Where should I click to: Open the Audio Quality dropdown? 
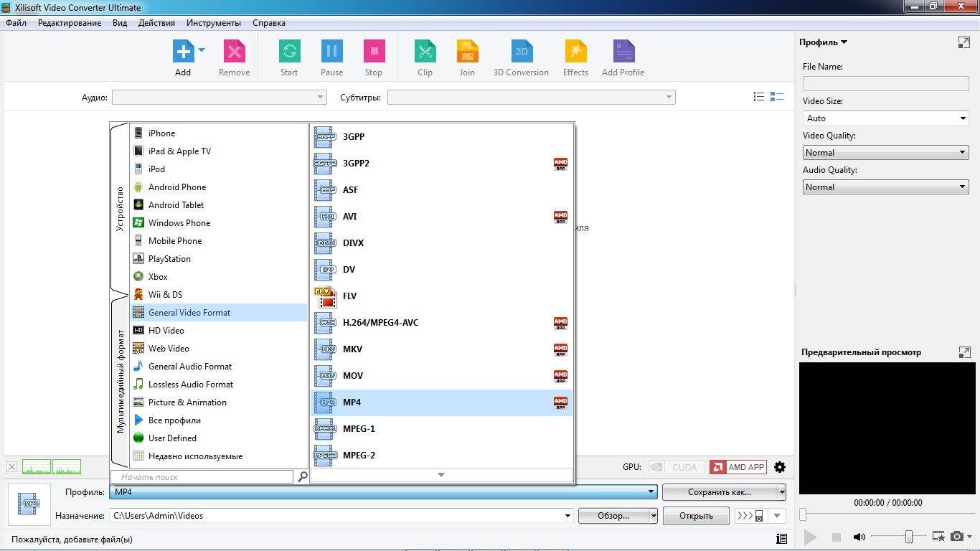point(886,187)
